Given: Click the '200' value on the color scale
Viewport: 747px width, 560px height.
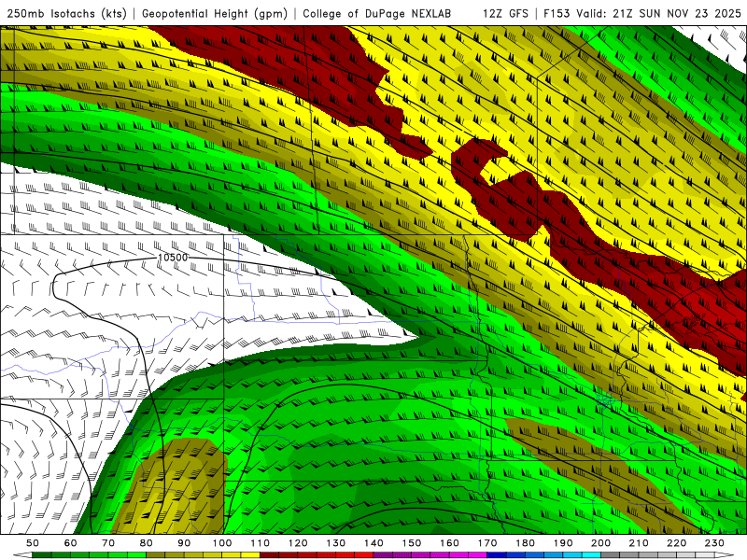Looking at the screenshot, I should point(600,543).
